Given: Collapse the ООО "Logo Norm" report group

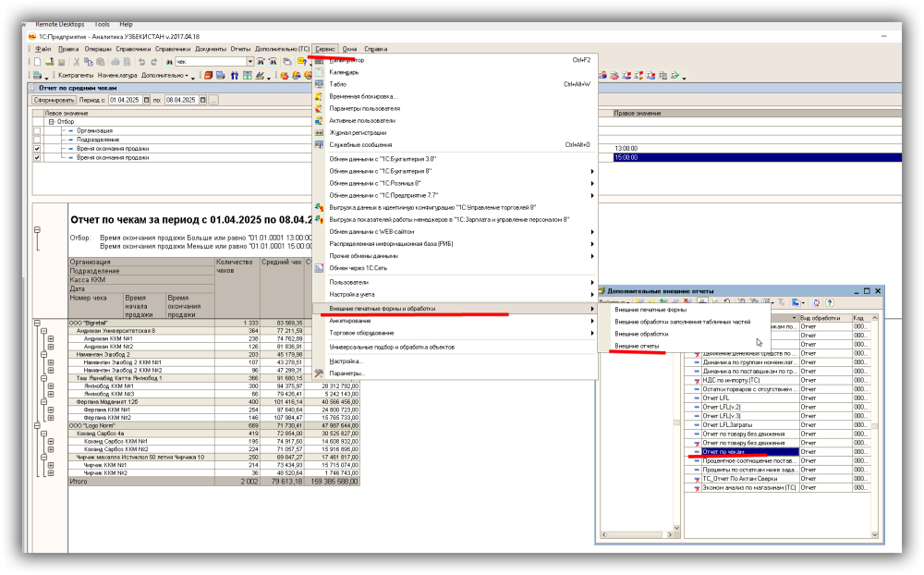Looking at the screenshot, I should point(38,425).
